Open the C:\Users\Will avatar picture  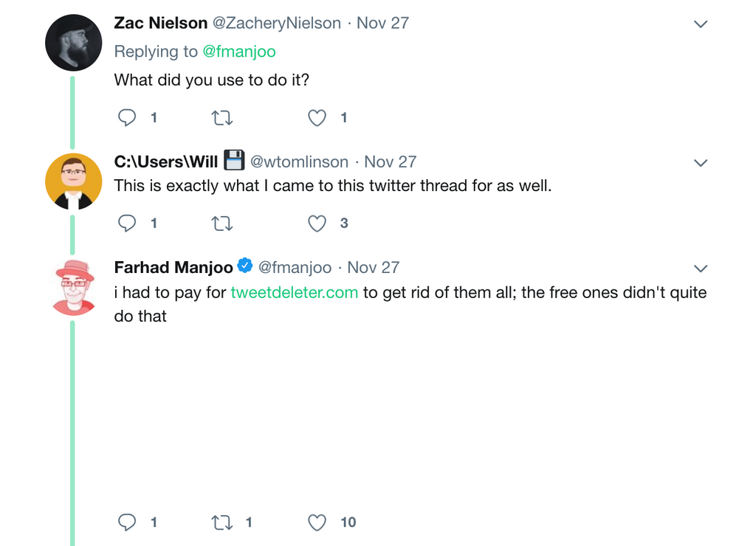(73, 182)
